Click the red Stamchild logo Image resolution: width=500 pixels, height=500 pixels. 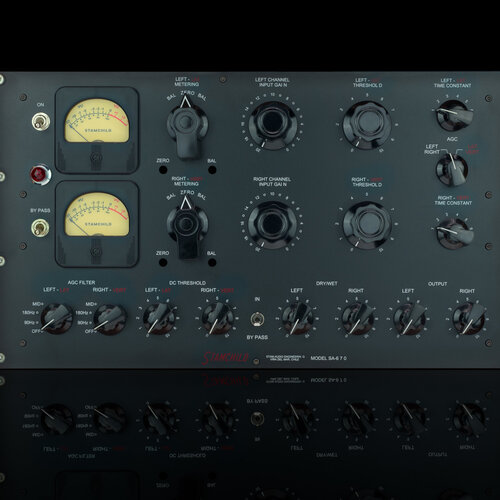[x=225, y=358]
